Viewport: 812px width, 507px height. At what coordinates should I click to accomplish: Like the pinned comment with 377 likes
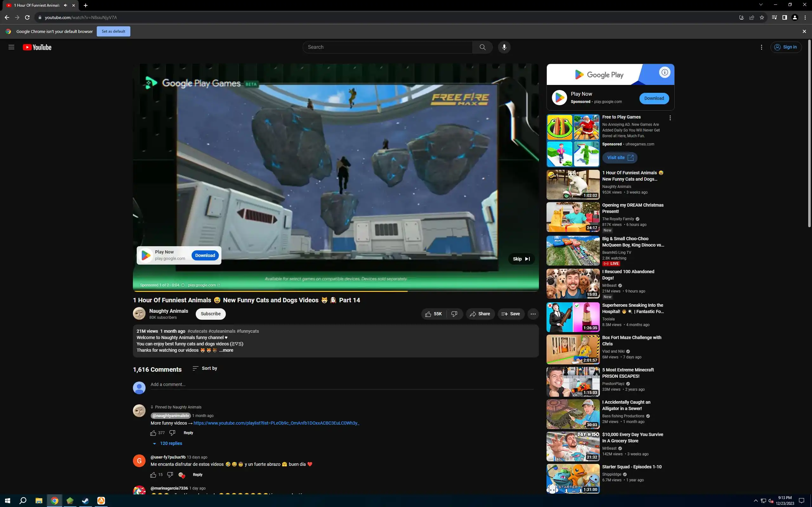coord(153,433)
